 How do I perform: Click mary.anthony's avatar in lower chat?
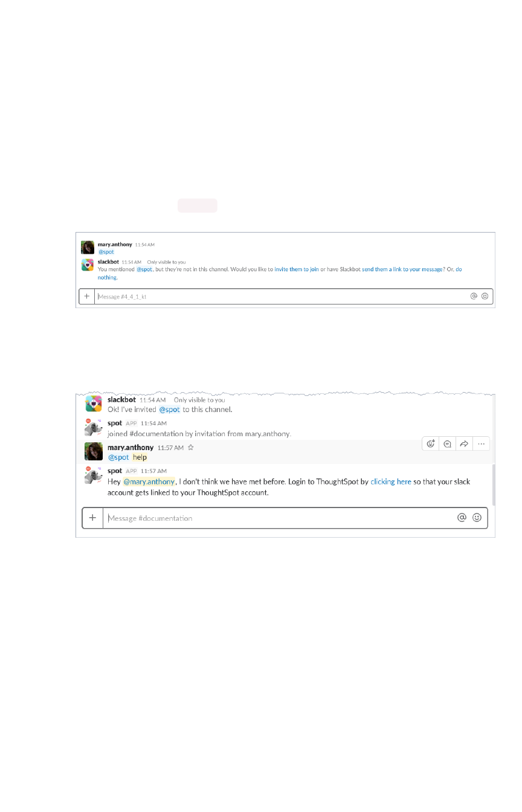94,451
